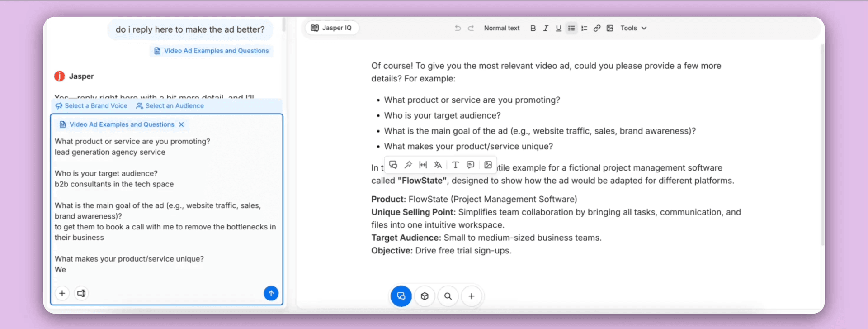
Task: Insert an image from the top toolbar
Action: 610,28
